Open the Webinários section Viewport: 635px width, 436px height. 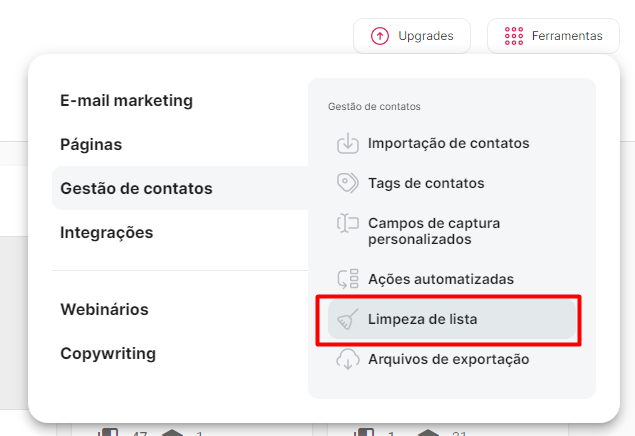coord(104,309)
